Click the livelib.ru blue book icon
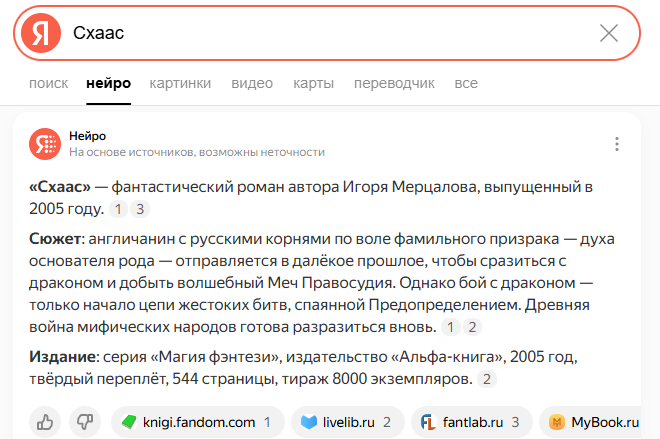The height and width of the screenshot is (439, 660). [x=309, y=422]
